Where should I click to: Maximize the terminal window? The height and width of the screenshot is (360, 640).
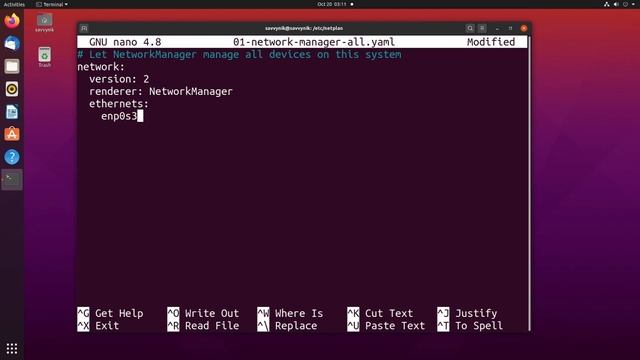[x=510, y=29]
